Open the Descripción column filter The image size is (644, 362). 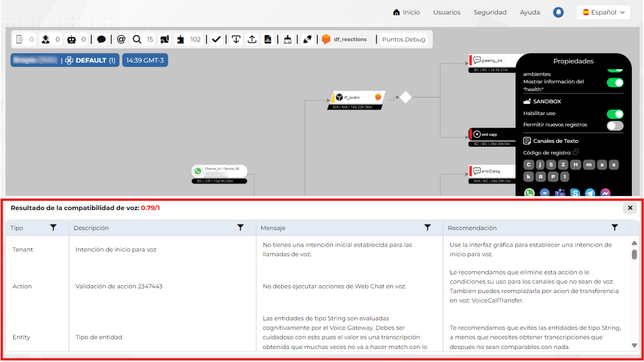[x=240, y=227]
